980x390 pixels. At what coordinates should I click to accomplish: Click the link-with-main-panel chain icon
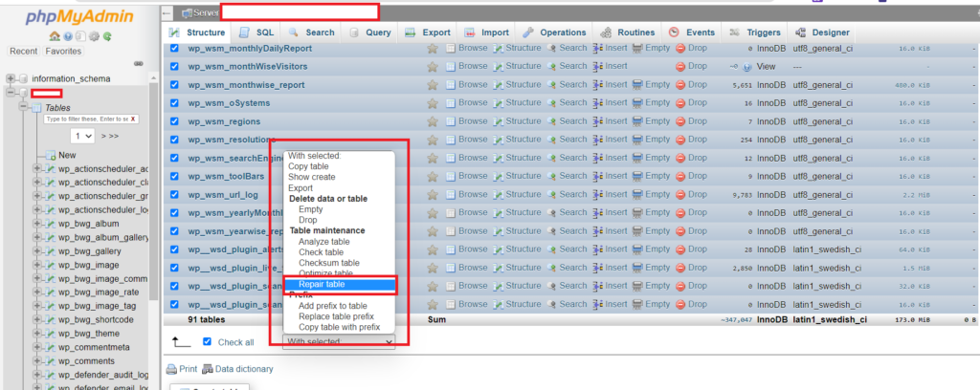tap(138, 64)
